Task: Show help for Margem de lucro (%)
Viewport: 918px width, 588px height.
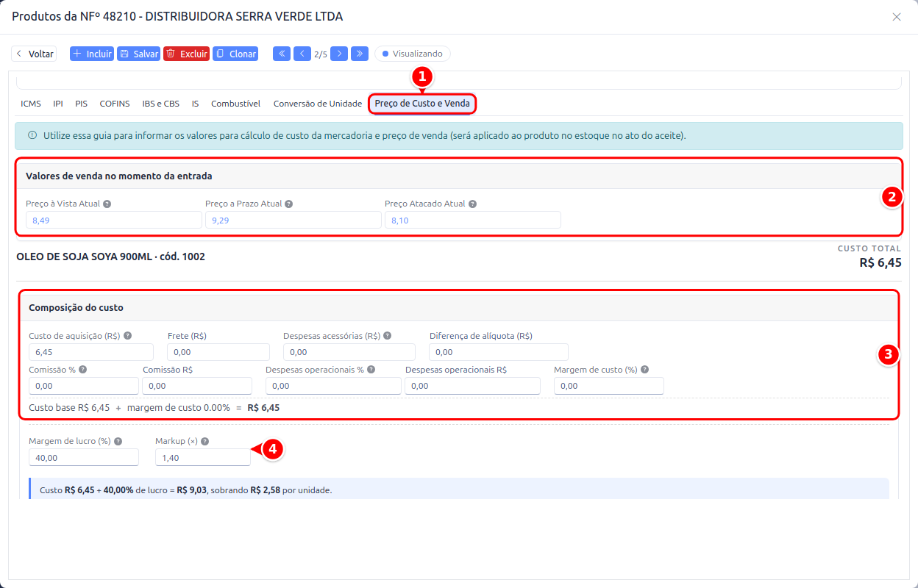Action: [118, 442]
